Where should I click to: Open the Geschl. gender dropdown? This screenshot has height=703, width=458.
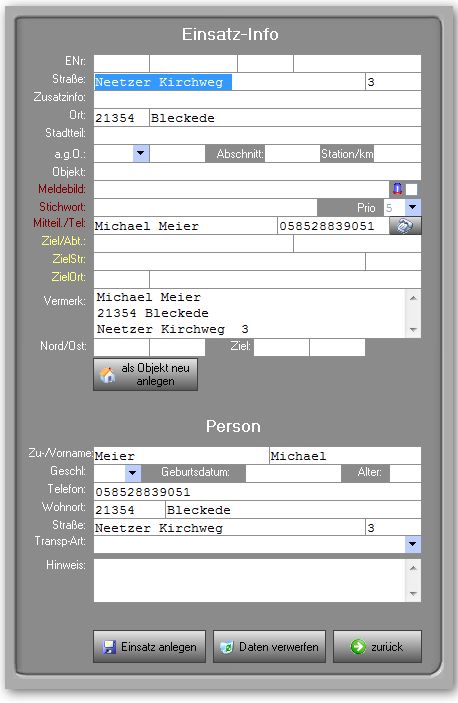click(133, 473)
